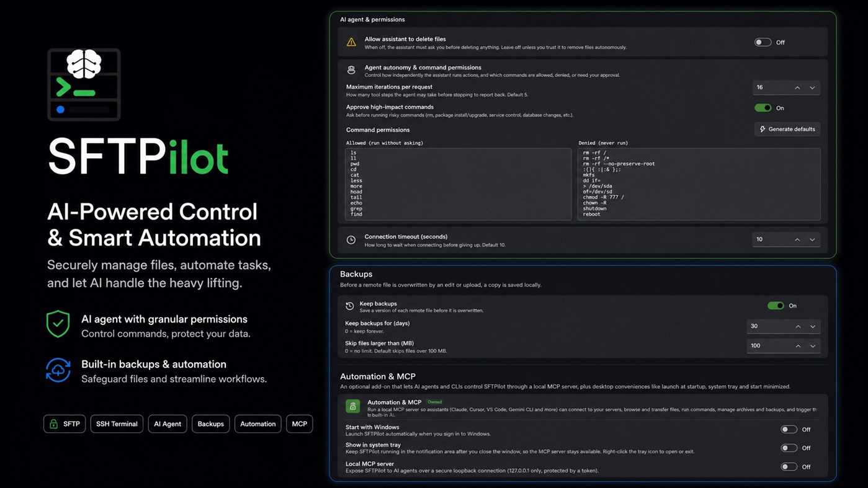
Task: Click the 'Backups' section heading
Action: click(356, 274)
